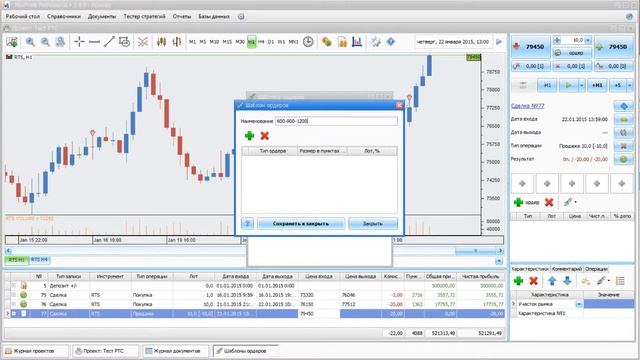Add order row with green plus in dialog

[x=249, y=136]
